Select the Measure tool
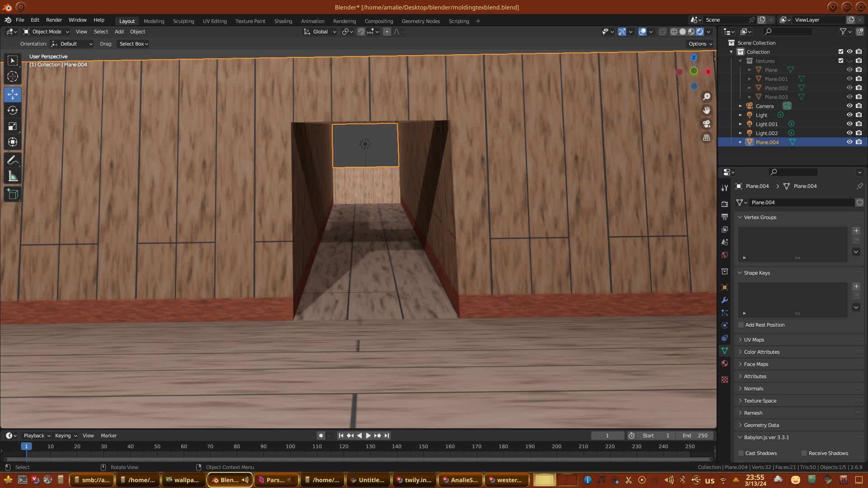Viewport: 868px width, 488px height. pyautogui.click(x=13, y=177)
